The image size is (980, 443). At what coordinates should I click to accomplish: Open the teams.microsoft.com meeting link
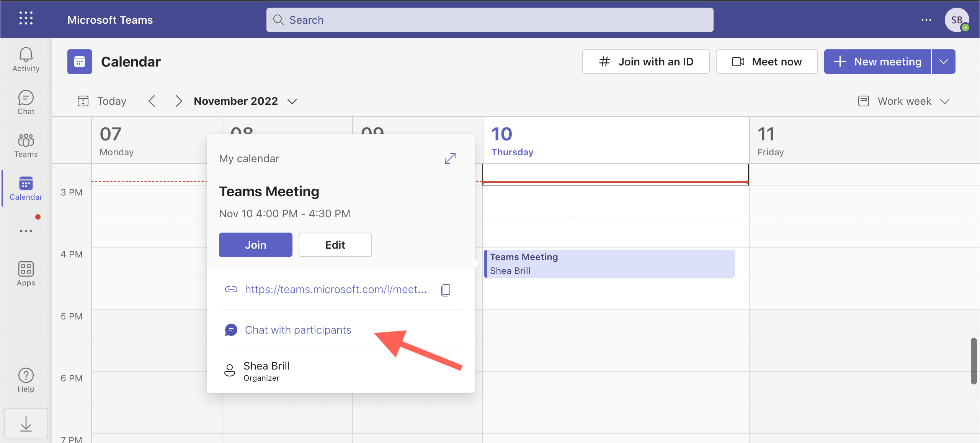pos(336,289)
